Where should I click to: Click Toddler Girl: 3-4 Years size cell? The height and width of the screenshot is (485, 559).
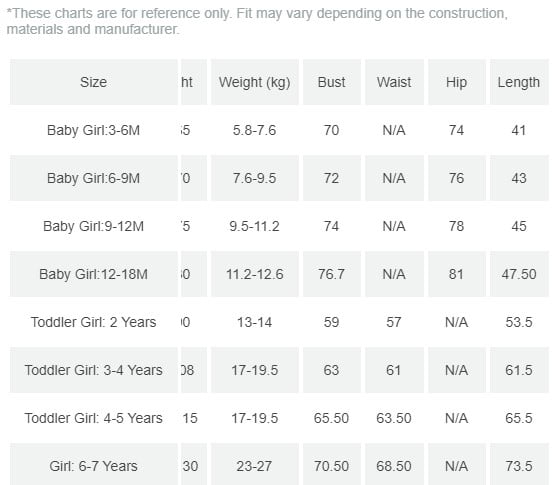tap(93, 370)
